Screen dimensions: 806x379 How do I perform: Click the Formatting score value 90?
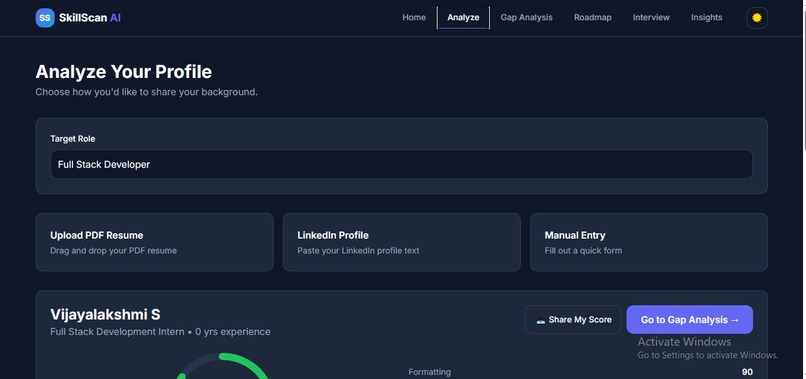747,372
